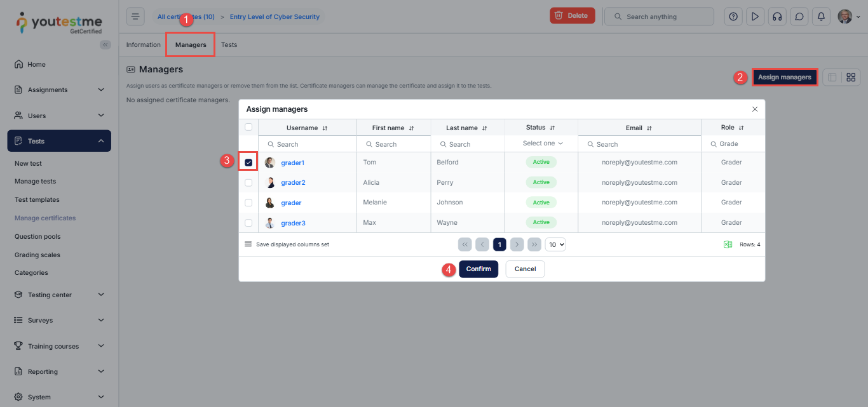The image size is (868, 407).
Task: Switch to grid card view icon
Action: tap(851, 77)
